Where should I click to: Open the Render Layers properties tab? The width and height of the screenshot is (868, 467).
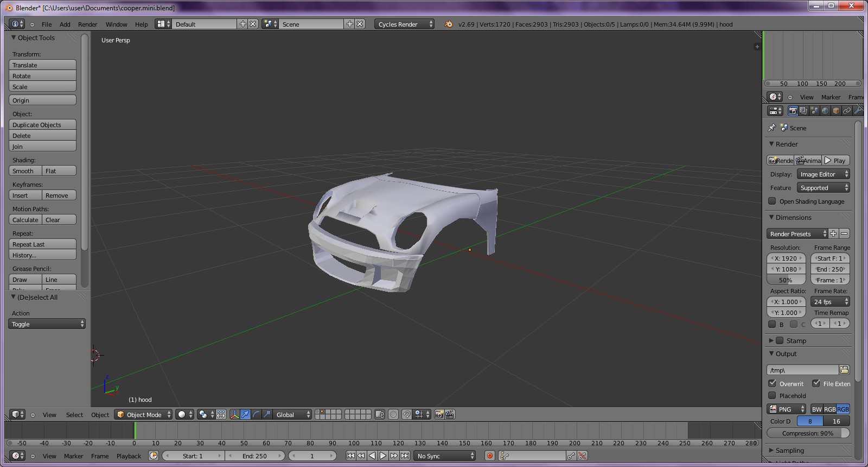point(803,111)
